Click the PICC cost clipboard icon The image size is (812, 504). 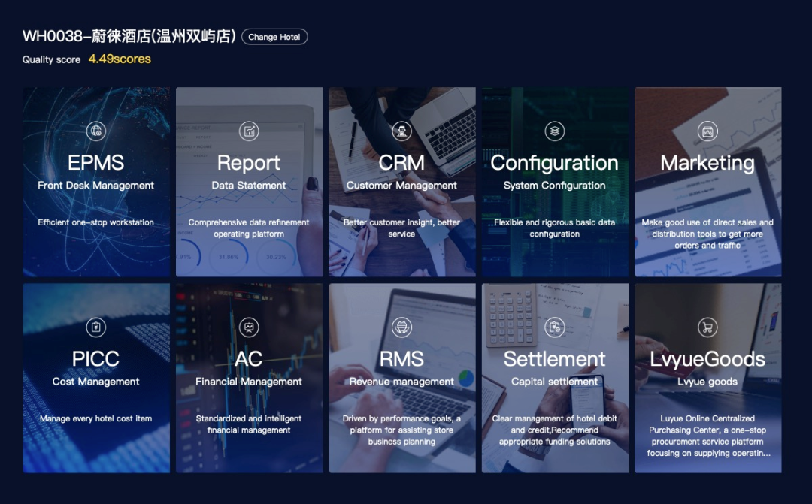(x=95, y=327)
